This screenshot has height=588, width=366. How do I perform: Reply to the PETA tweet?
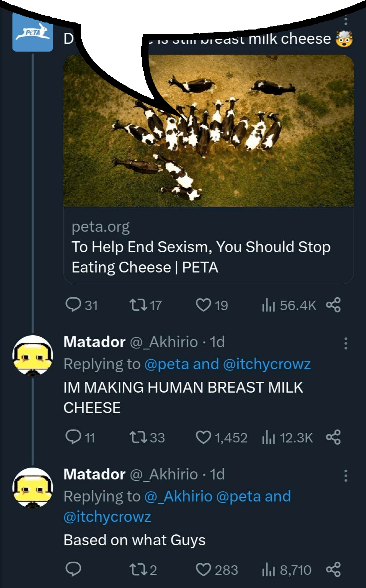pyautogui.click(x=73, y=305)
